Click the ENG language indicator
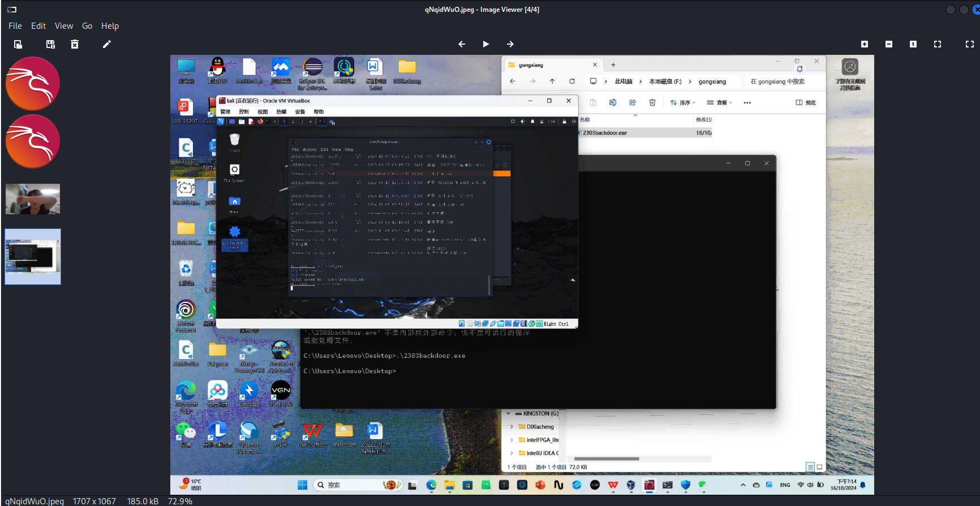Screen dimensions: 980x506 (x=785, y=485)
